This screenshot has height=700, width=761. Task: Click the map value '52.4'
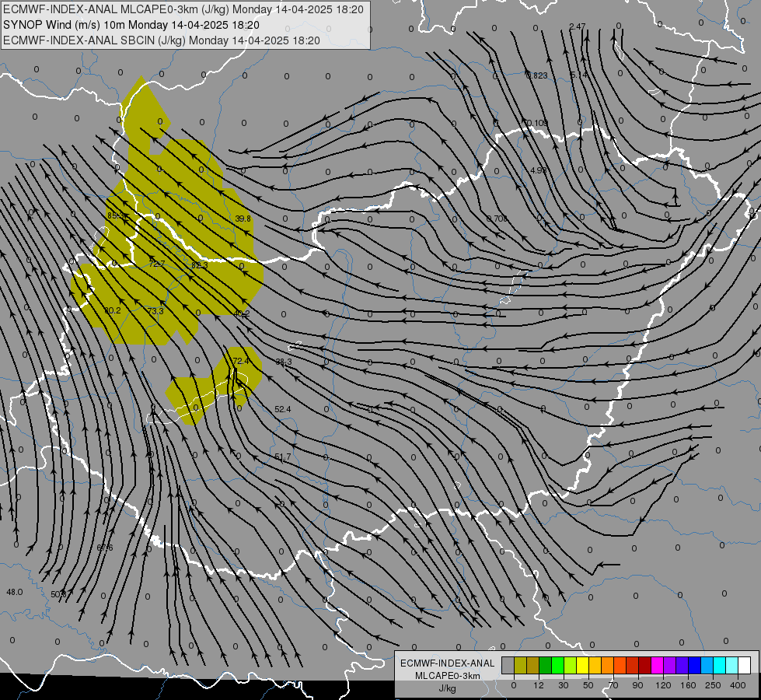pyautogui.click(x=282, y=410)
